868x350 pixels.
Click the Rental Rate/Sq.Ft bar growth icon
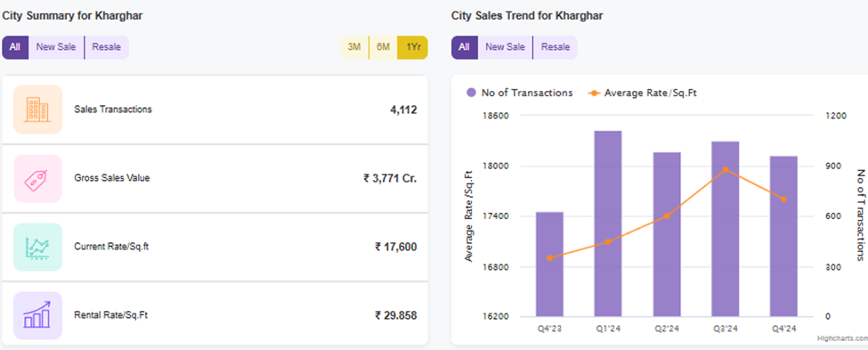(x=37, y=315)
